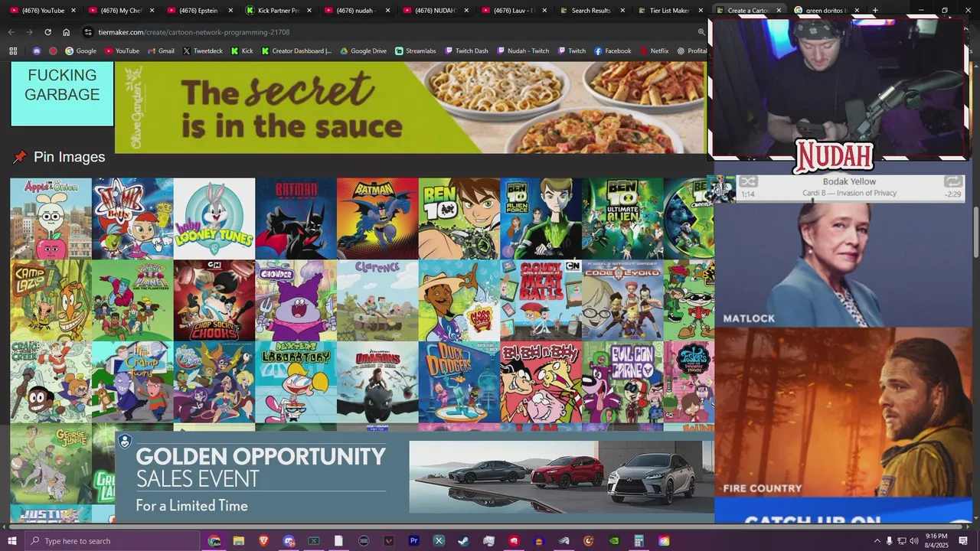Open the Matlock promo in sidebar
This screenshot has height=551, width=980.
843,265
